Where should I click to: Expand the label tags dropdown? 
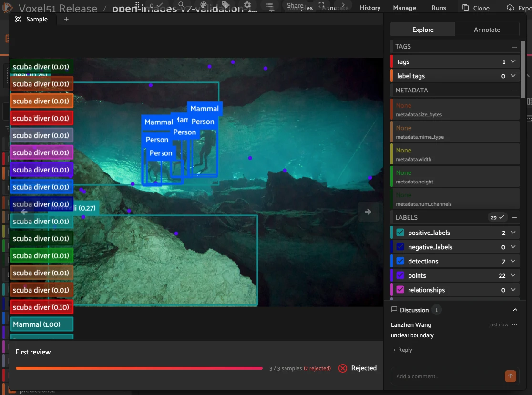coord(513,76)
